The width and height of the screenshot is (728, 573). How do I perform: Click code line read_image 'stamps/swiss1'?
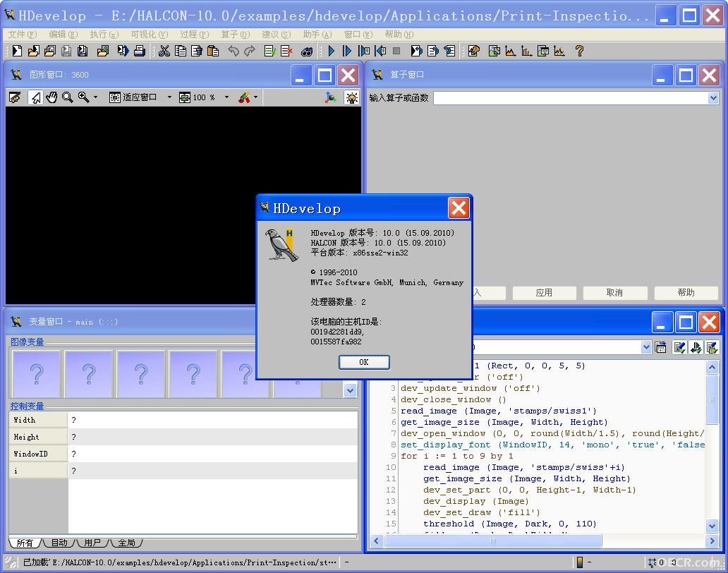pyautogui.click(x=499, y=411)
